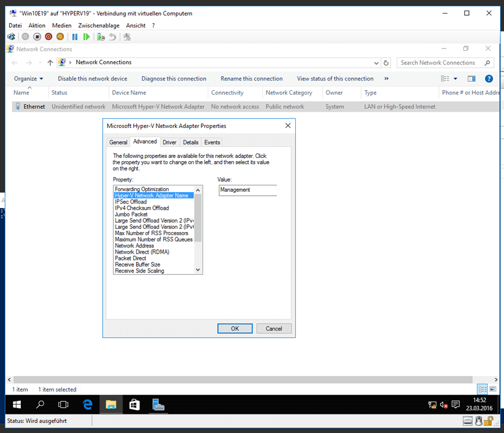Click OK in adapter properties dialog

click(x=235, y=328)
